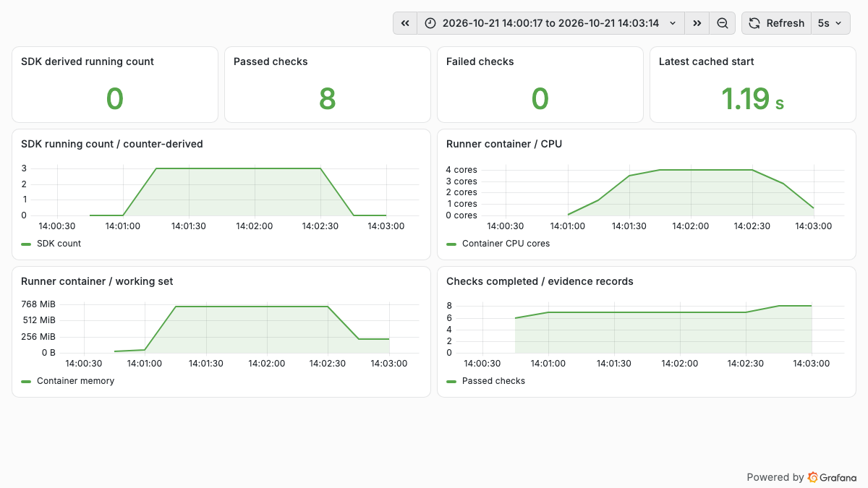This screenshot has width=868, height=488.
Task: Toggle Passed checks legend series
Action: coord(493,381)
